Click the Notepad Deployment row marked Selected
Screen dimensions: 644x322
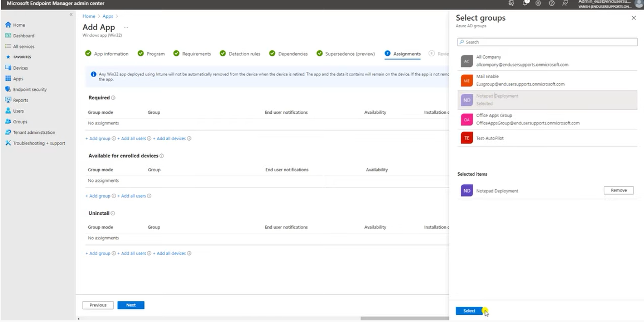coord(547,100)
